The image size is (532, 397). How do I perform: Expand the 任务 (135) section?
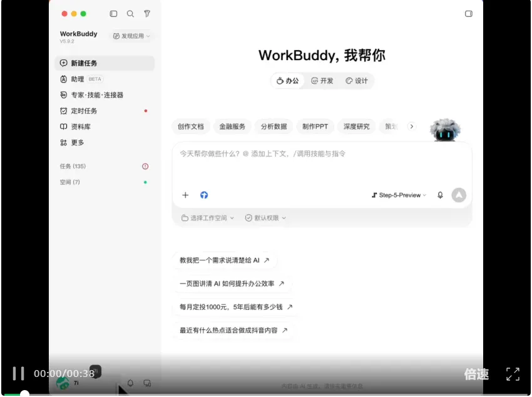click(73, 167)
